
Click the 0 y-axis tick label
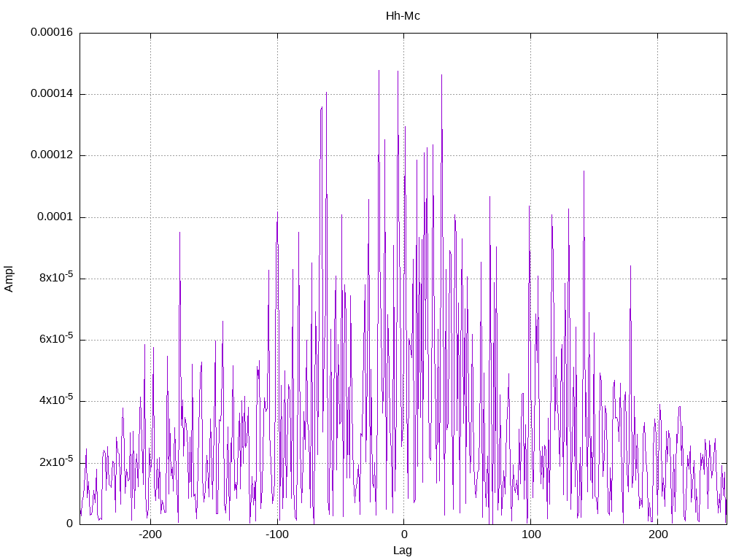69,524
